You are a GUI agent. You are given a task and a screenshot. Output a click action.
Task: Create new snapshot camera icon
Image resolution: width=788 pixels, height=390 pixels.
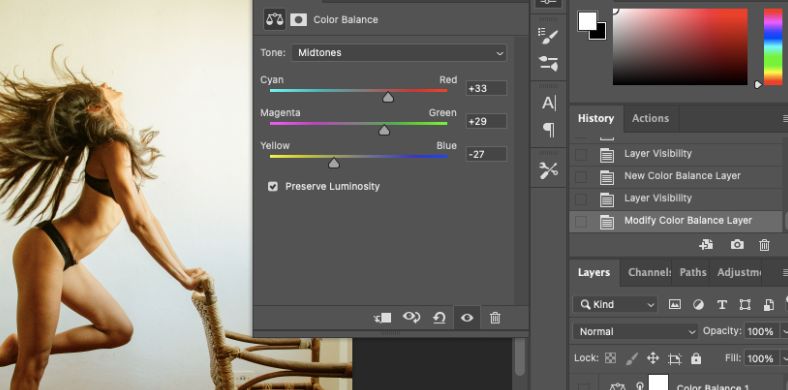tap(737, 244)
